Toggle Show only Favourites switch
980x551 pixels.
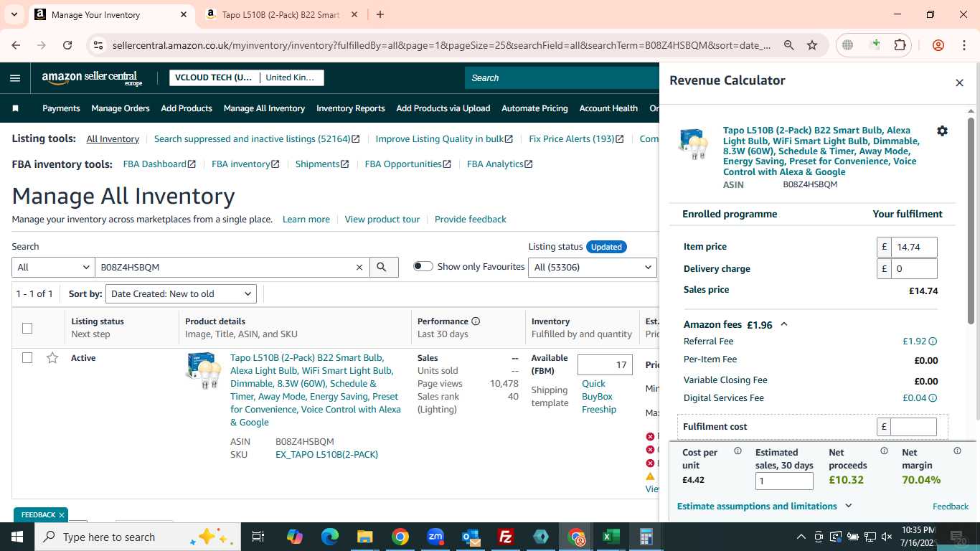click(423, 266)
